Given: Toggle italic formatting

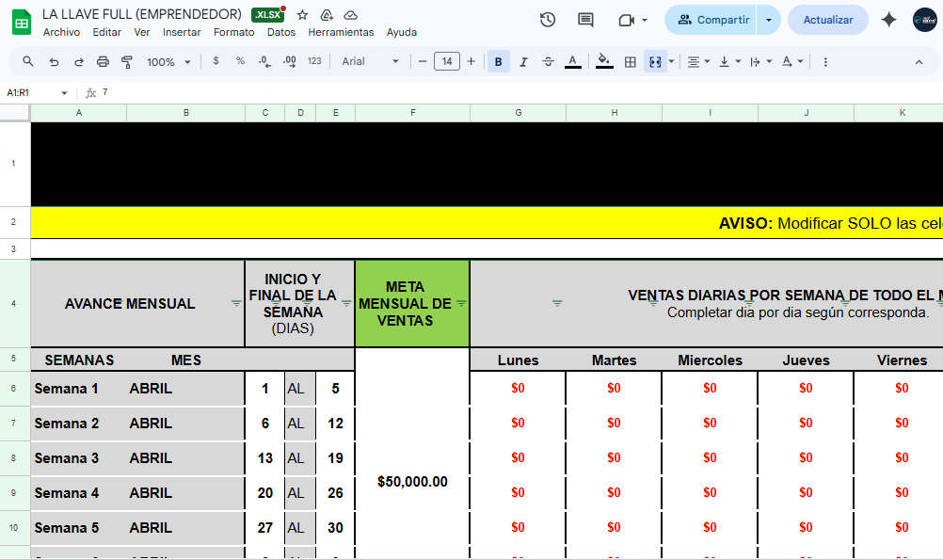Looking at the screenshot, I should (x=523, y=61).
